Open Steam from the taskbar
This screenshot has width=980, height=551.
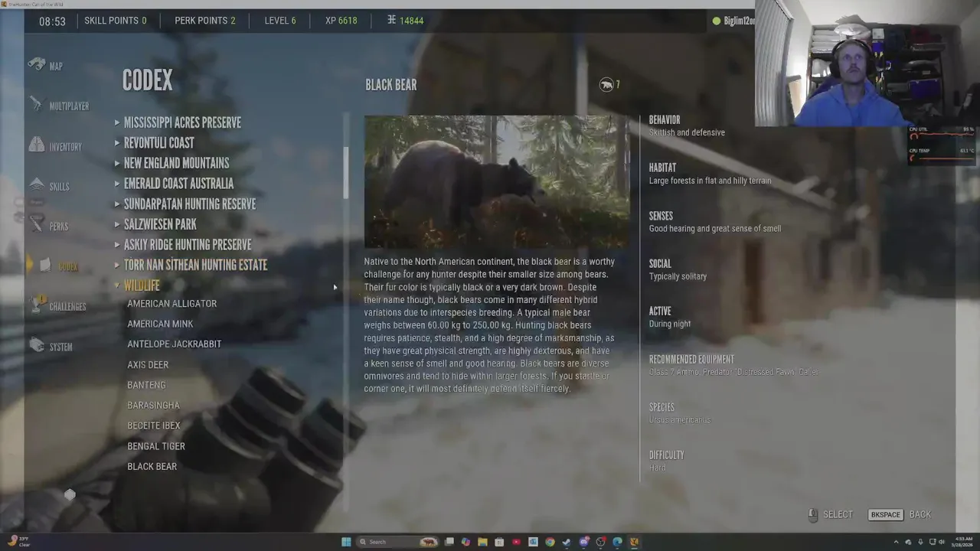pyautogui.click(x=567, y=542)
